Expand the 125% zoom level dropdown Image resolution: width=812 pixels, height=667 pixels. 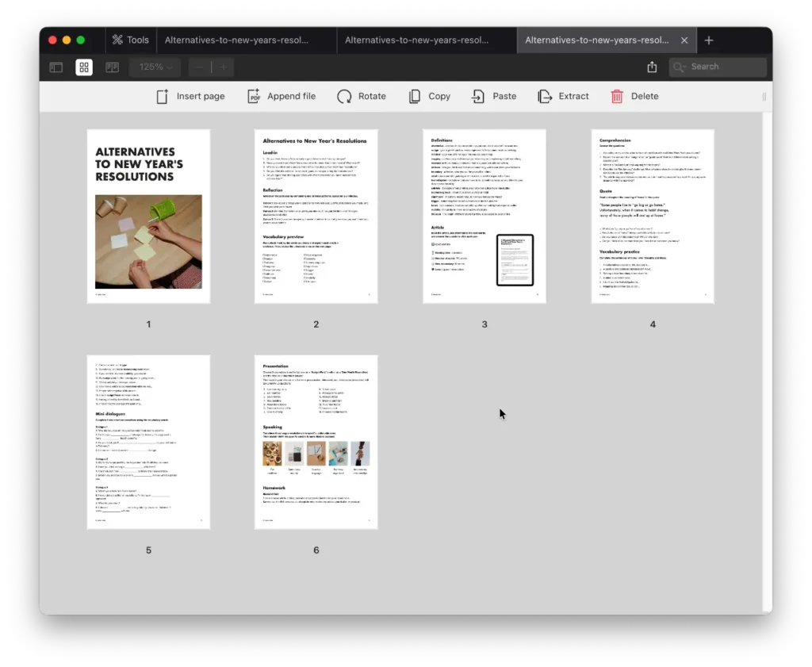click(155, 67)
